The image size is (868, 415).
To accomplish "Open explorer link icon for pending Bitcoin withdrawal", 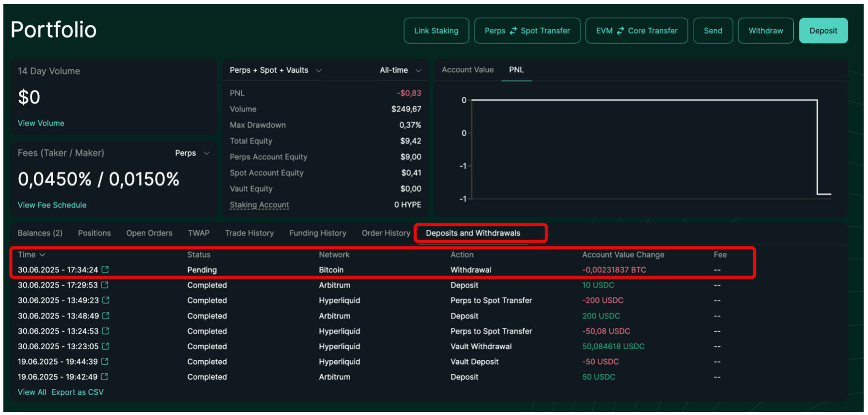I will [105, 270].
